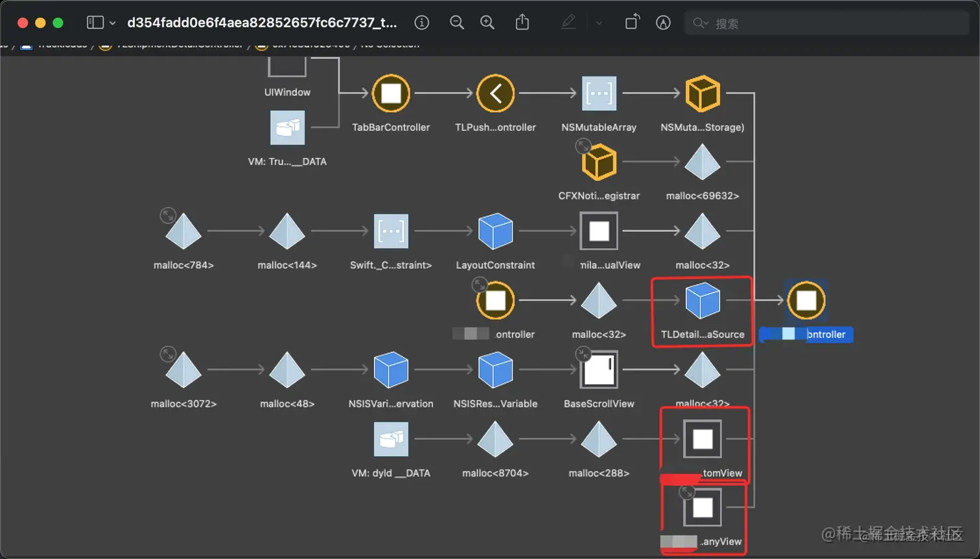Show the image info inspector

(x=422, y=23)
